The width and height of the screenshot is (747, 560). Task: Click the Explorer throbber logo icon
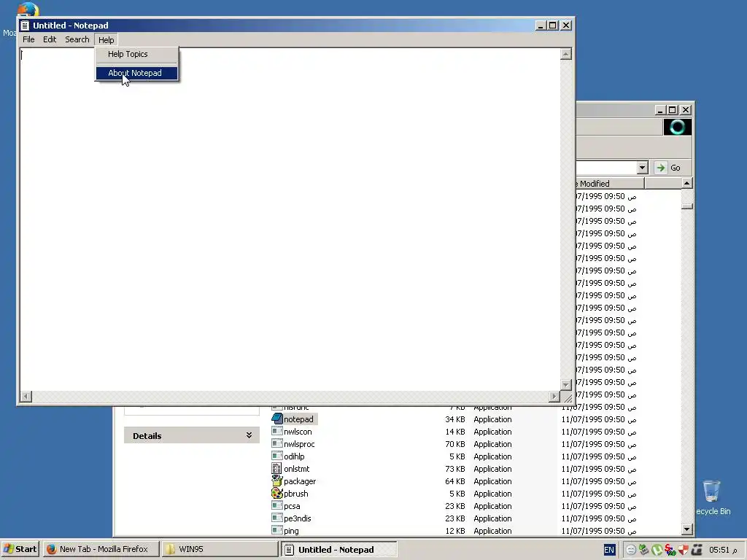coord(678,127)
